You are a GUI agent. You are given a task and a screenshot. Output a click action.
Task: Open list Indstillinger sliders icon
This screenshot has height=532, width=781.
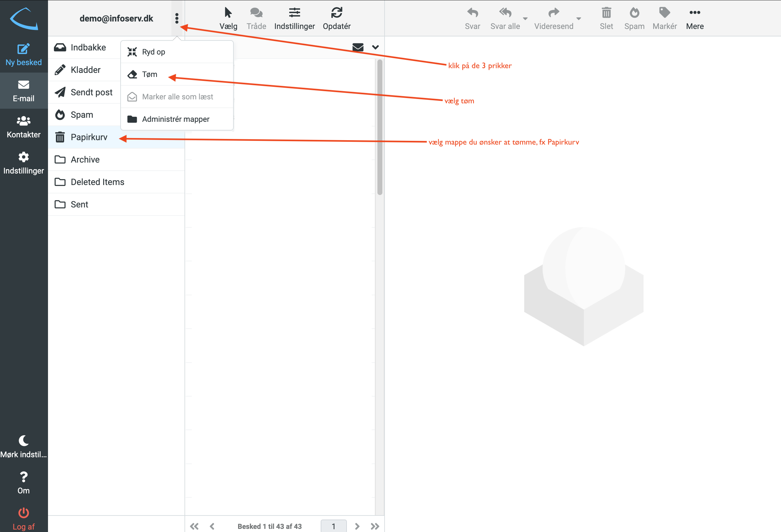295,13
